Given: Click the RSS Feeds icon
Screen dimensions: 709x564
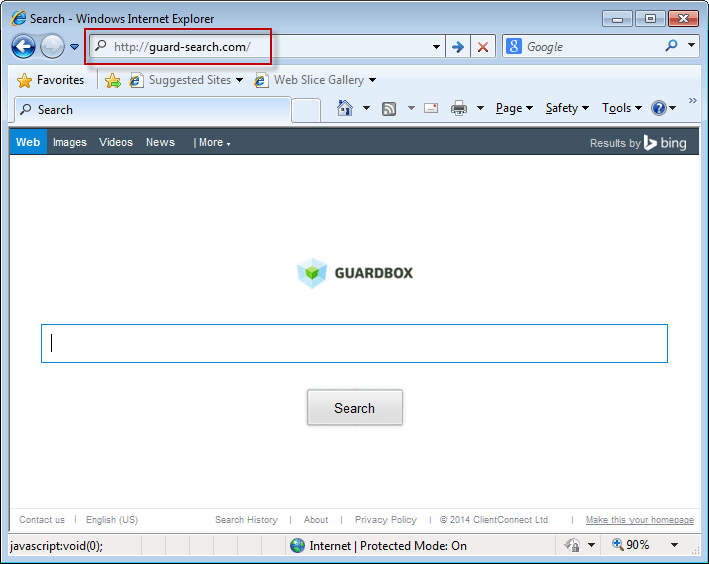Looking at the screenshot, I should [389, 108].
